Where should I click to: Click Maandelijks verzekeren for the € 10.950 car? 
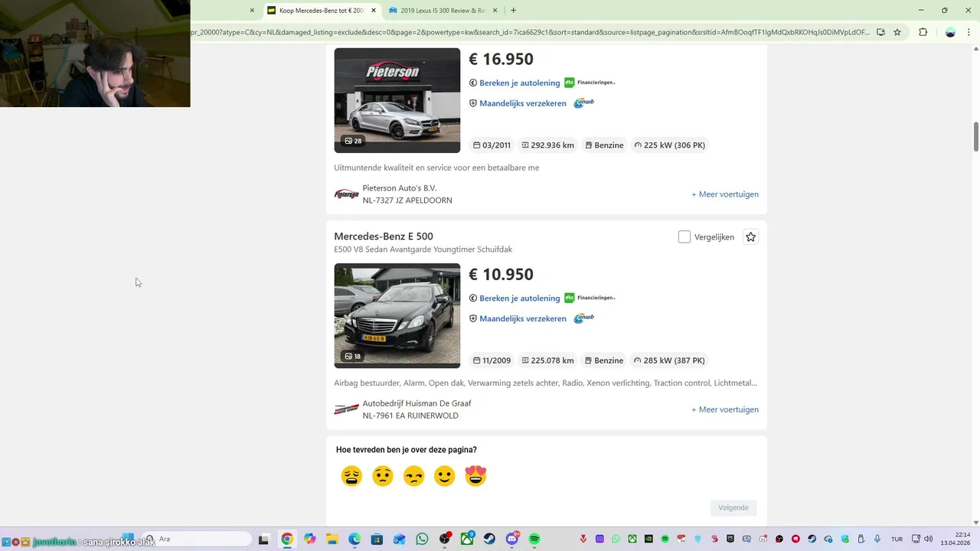522,318
